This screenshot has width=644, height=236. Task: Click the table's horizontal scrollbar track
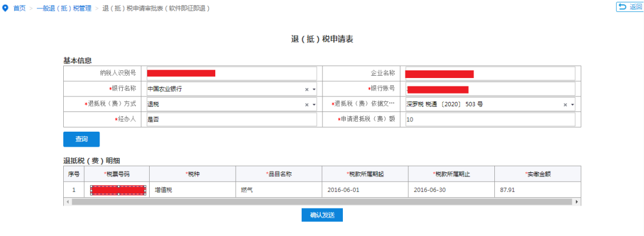click(322, 202)
